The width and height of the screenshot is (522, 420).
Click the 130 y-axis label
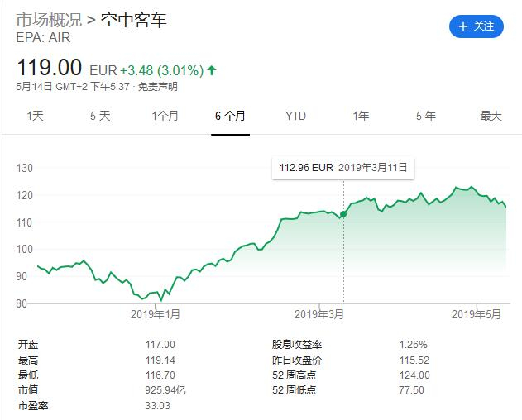[x=25, y=169]
